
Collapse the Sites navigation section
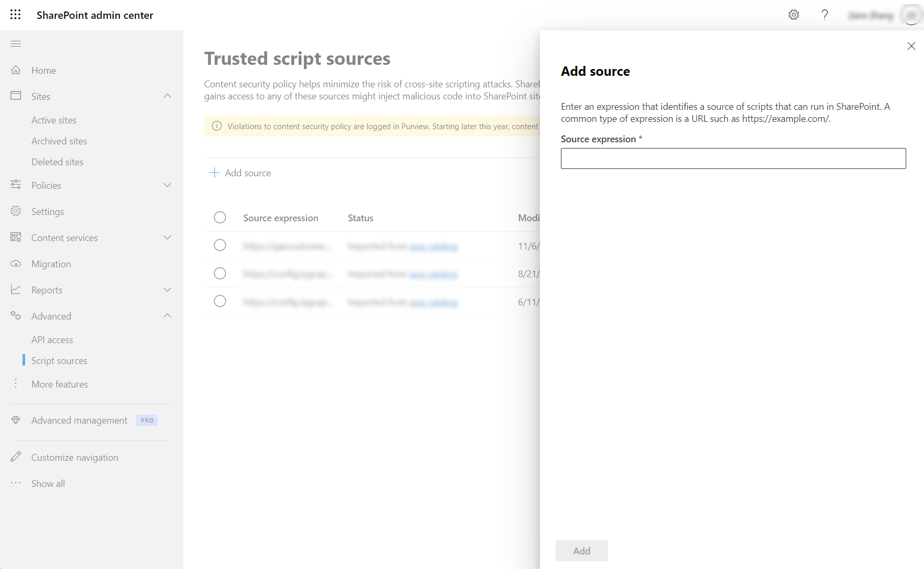pyautogui.click(x=167, y=96)
